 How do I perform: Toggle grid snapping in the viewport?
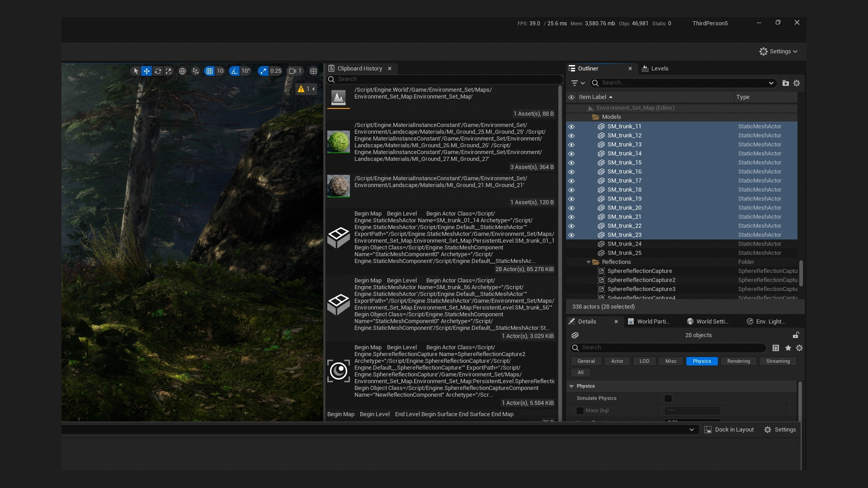(x=209, y=71)
